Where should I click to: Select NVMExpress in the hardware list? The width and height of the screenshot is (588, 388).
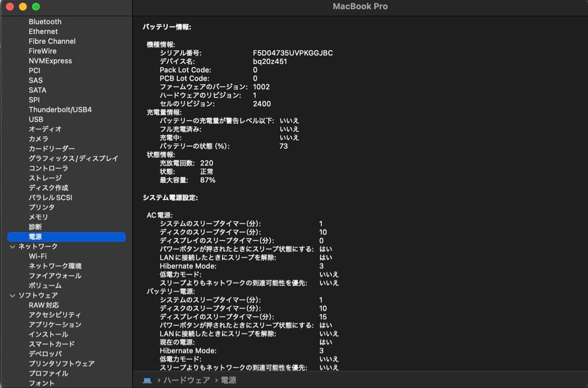(x=50, y=60)
